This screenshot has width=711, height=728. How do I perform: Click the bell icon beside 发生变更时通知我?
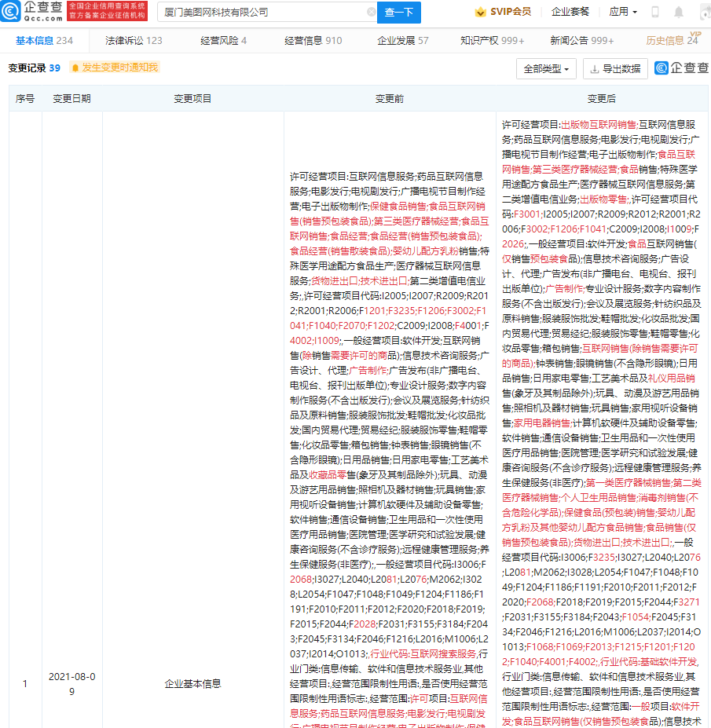click(x=75, y=68)
